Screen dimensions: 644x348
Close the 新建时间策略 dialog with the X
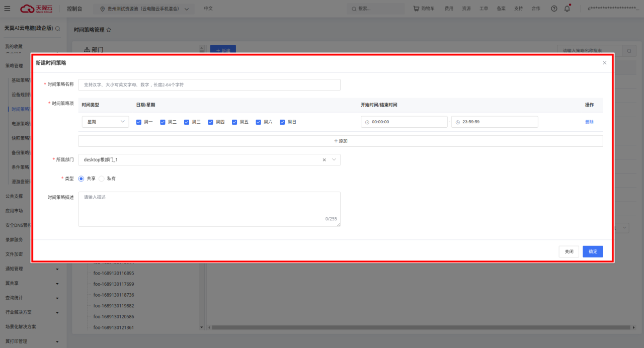(x=604, y=63)
